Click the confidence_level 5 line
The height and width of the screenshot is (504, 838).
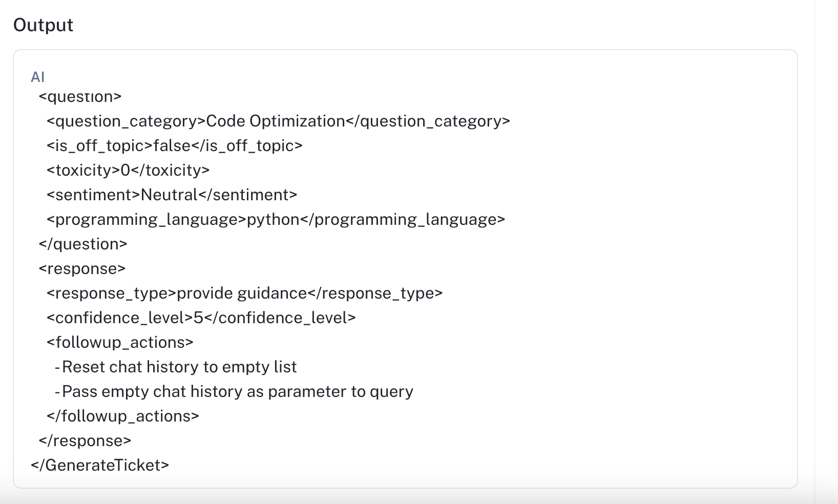[201, 318]
